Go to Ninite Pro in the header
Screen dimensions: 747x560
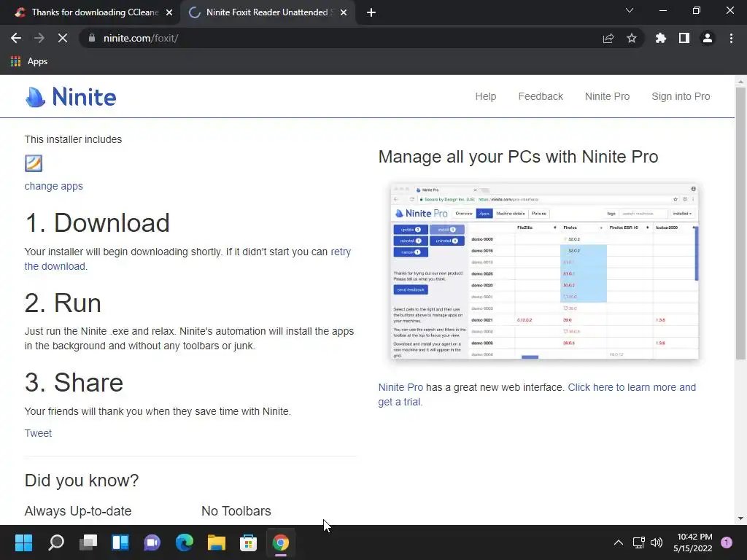[x=607, y=97]
